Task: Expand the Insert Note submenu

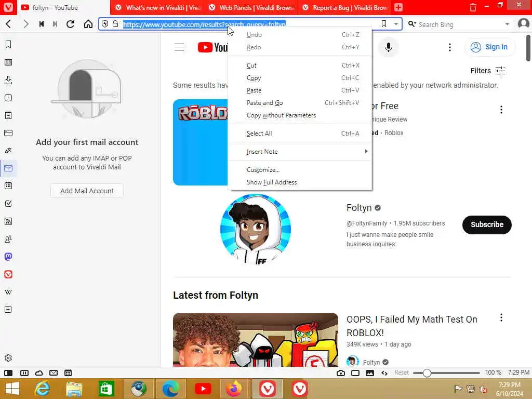Action: 300,152
